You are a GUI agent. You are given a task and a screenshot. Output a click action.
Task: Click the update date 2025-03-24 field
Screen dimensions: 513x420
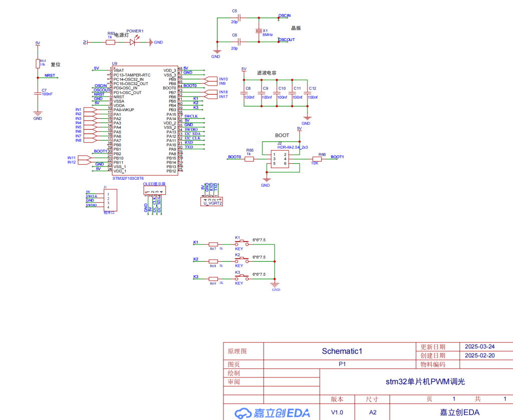click(480, 346)
